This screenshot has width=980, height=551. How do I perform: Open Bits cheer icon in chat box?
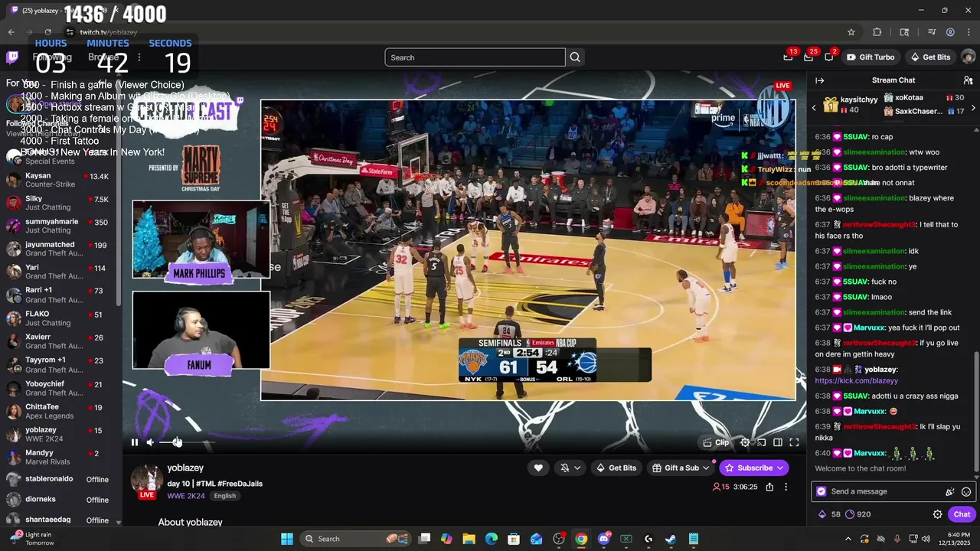tap(950, 492)
